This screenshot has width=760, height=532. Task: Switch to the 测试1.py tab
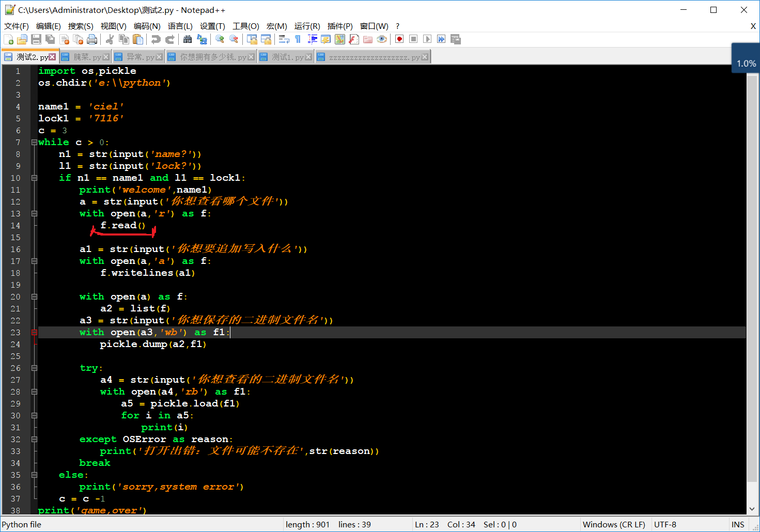pyautogui.click(x=287, y=57)
